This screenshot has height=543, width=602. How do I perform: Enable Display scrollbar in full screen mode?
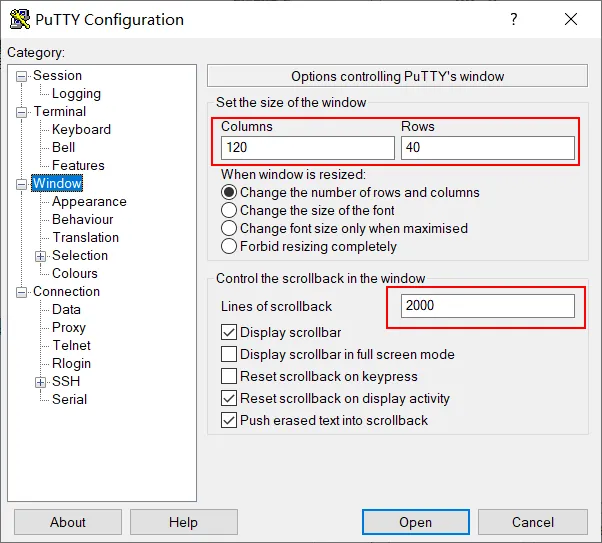(x=229, y=354)
